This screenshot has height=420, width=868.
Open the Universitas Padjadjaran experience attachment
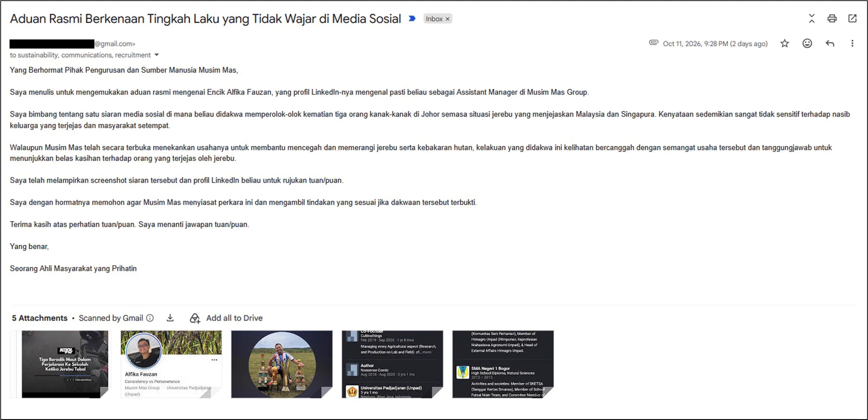coord(392,364)
